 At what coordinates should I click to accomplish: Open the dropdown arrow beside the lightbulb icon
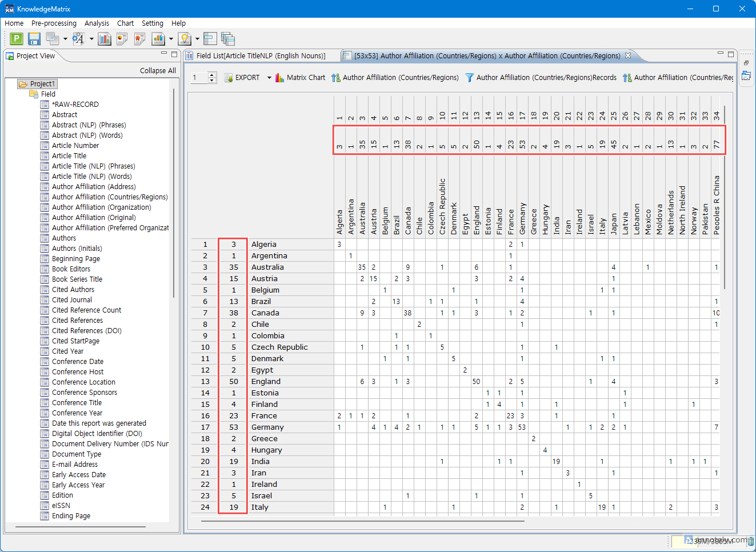[x=197, y=39]
